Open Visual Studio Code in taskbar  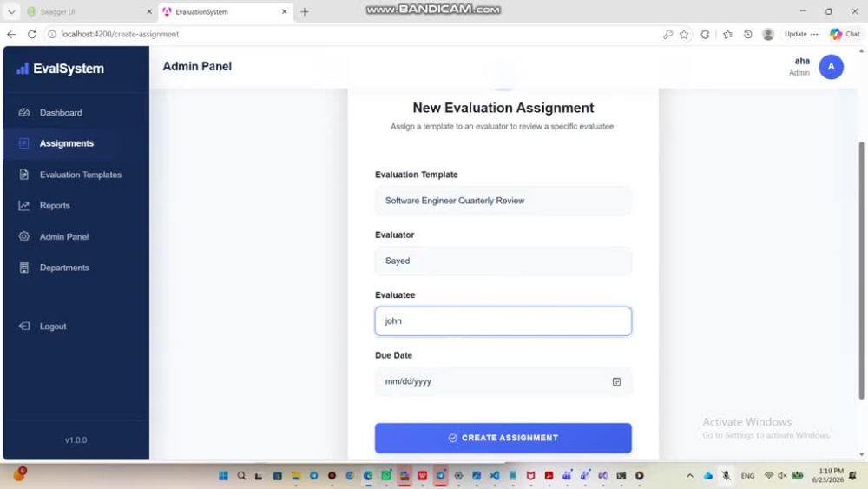coord(495,476)
